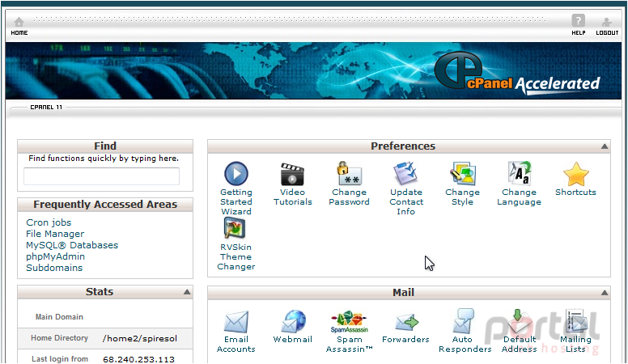Viewport: 628px width, 364px height.
Task: Click the Spam Assassin text link
Action: (349, 345)
